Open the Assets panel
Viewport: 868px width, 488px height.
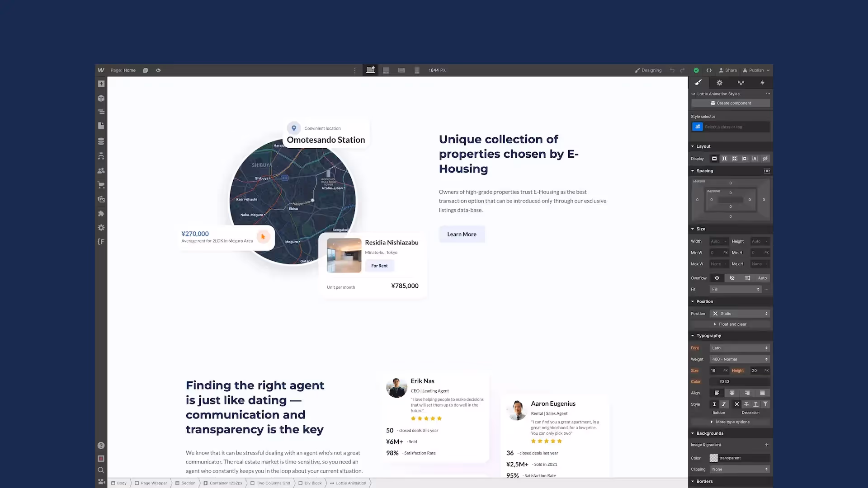pos(101,199)
